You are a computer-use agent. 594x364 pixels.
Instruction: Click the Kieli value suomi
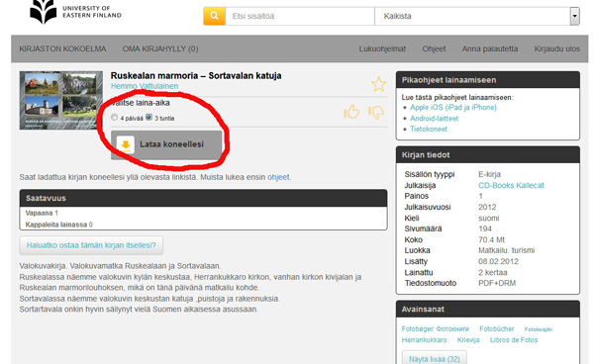coord(489,219)
